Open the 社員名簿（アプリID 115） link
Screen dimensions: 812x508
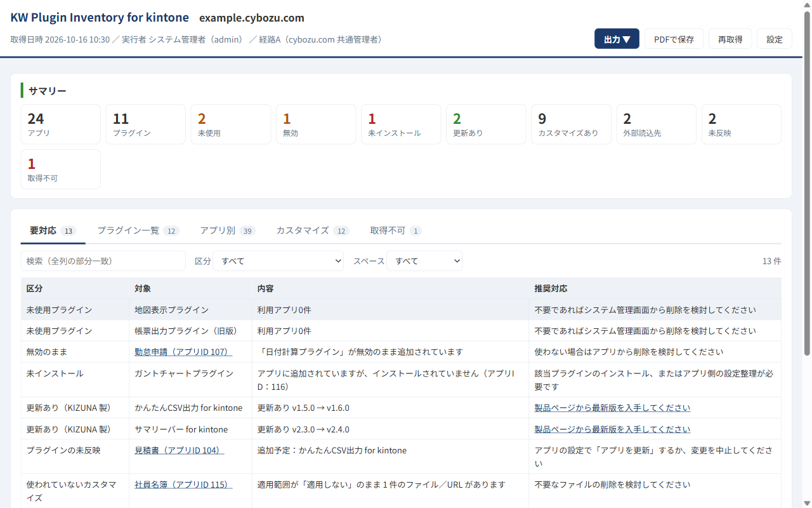point(183,485)
